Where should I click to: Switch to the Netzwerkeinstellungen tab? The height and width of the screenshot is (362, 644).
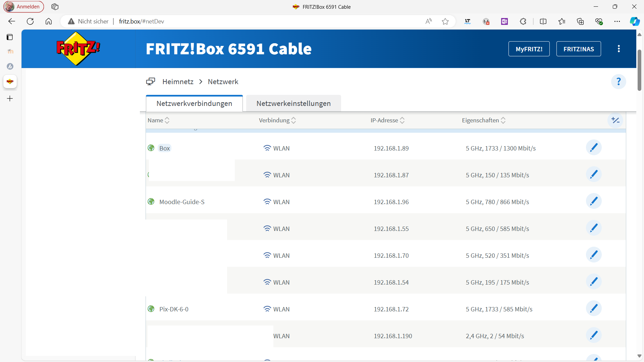coord(293,104)
